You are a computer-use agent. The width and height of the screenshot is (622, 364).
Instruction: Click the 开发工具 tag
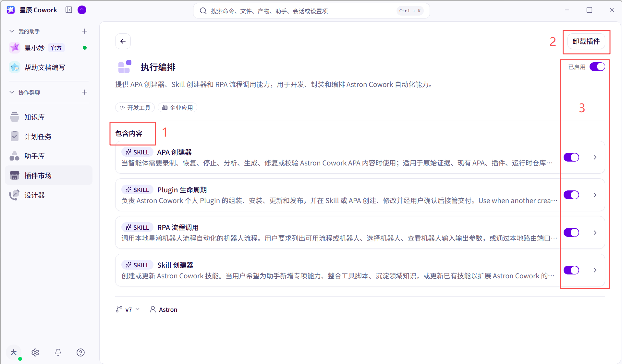(135, 108)
